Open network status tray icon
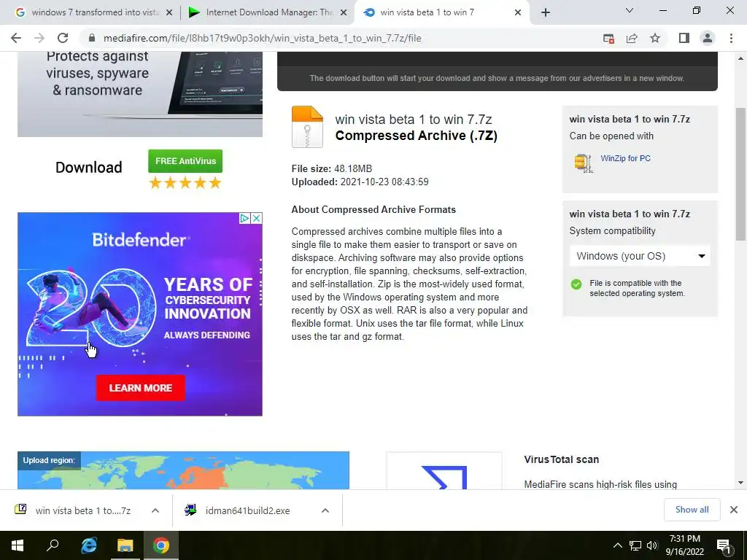The width and height of the screenshot is (747, 560). tap(635, 545)
